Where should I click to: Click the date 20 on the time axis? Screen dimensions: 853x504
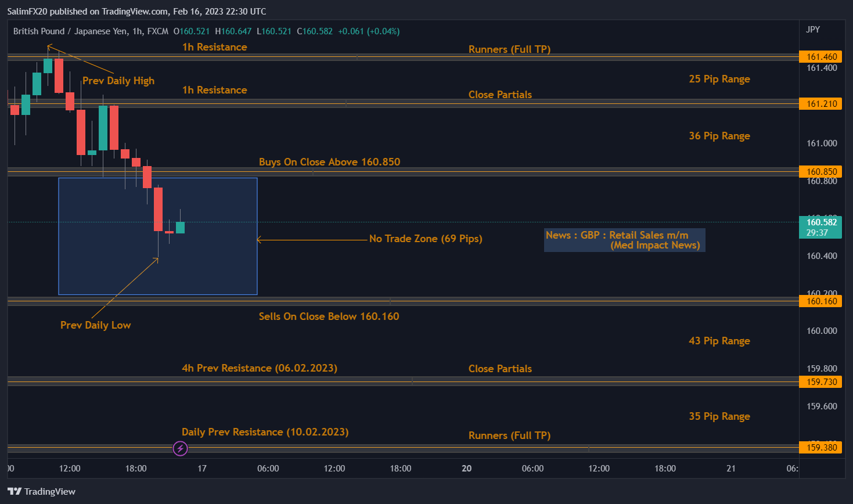coord(466,469)
